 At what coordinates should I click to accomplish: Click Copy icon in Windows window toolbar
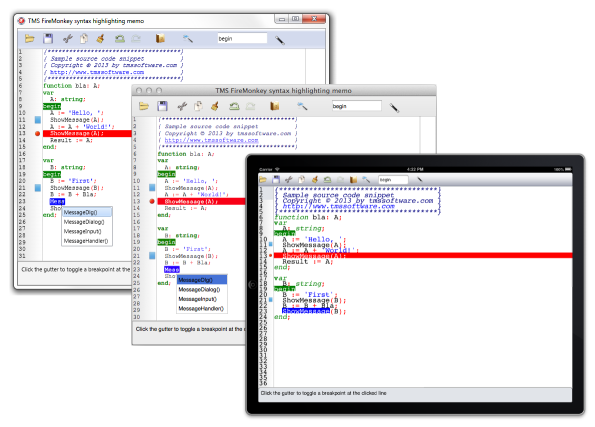point(84,38)
